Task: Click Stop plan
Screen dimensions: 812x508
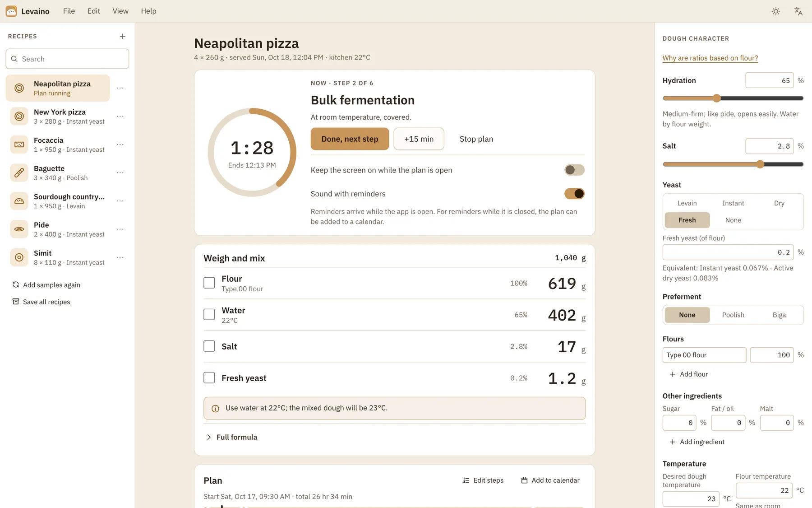Action: pyautogui.click(x=476, y=139)
